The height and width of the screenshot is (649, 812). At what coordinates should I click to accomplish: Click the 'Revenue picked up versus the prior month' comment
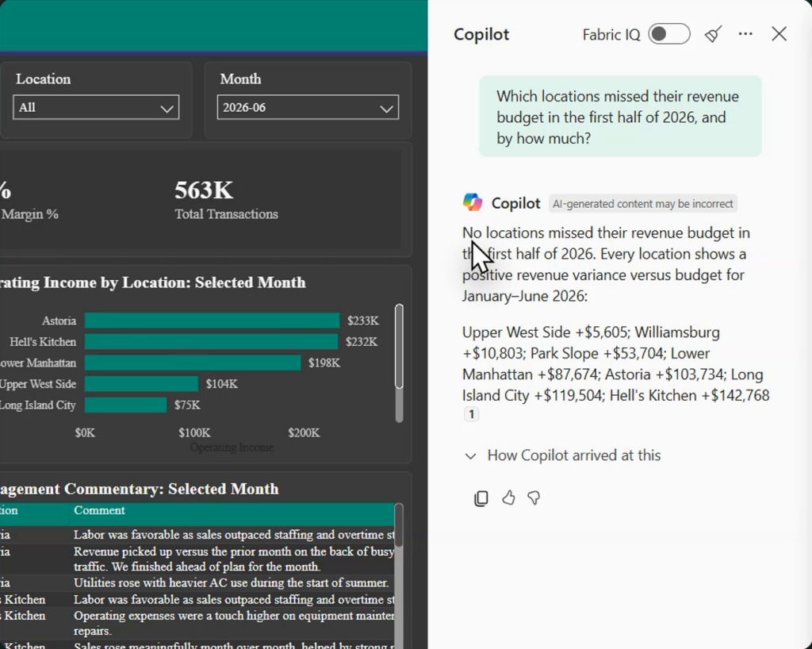coord(234,559)
